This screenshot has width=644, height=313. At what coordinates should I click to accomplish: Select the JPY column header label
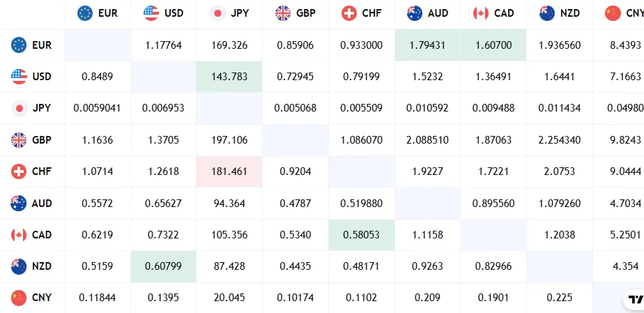coord(239,13)
